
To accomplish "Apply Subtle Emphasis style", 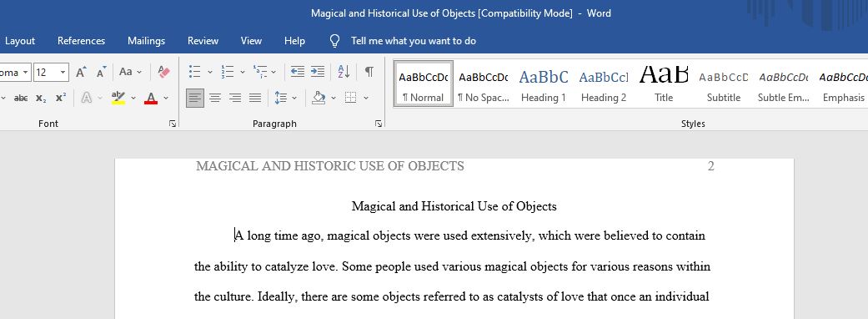I will click(x=783, y=84).
